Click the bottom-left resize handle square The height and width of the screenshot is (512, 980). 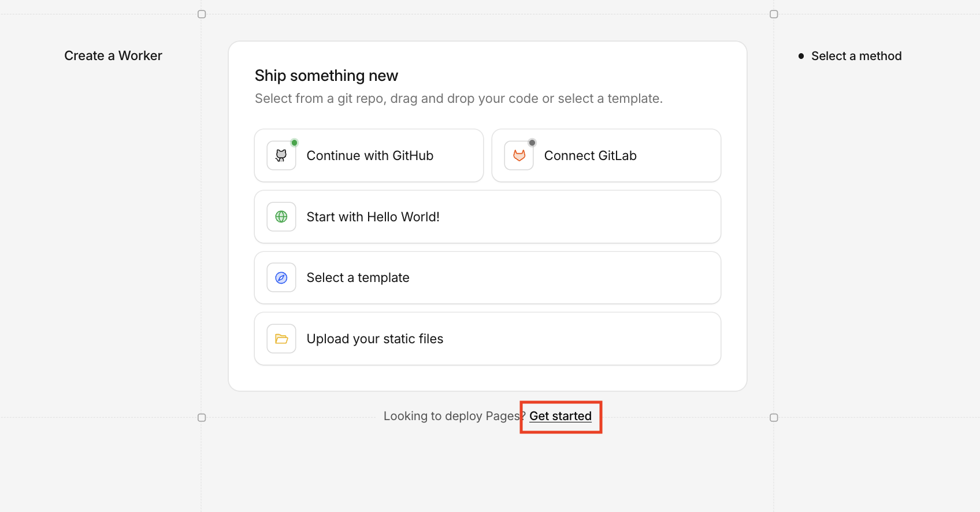pyautogui.click(x=202, y=416)
